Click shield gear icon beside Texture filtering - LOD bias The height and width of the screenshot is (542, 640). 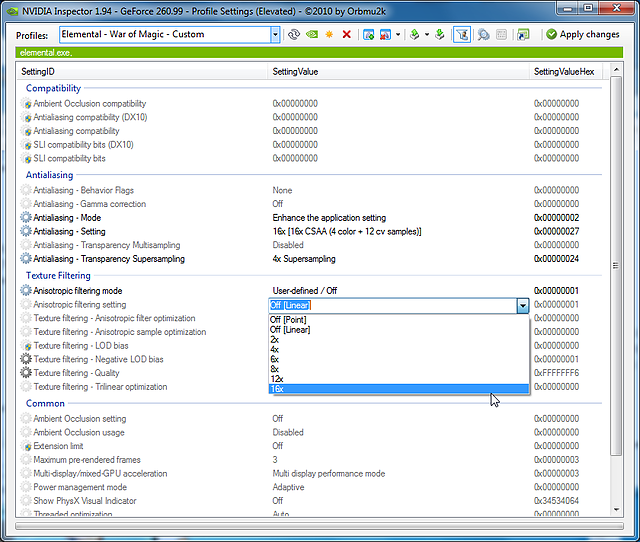tap(26, 346)
